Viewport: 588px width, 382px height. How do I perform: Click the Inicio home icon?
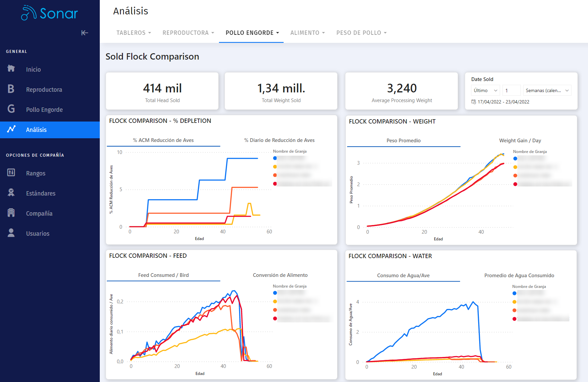[x=11, y=69]
